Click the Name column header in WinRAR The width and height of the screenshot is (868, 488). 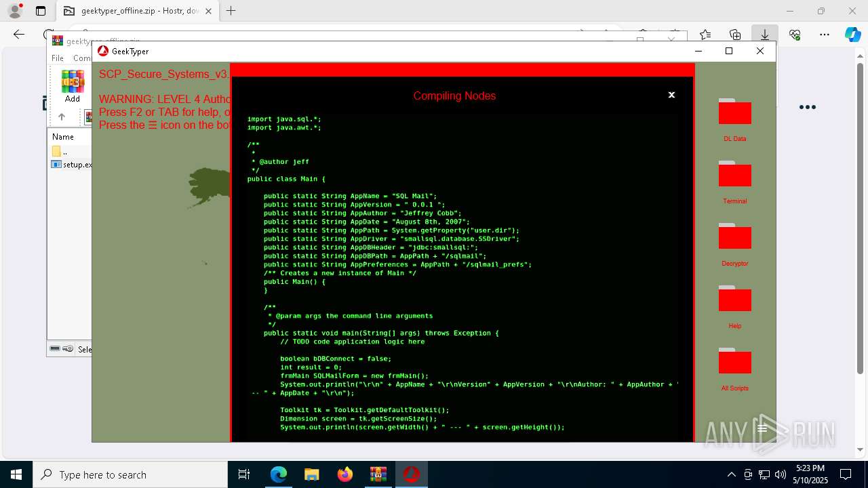(x=63, y=136)
